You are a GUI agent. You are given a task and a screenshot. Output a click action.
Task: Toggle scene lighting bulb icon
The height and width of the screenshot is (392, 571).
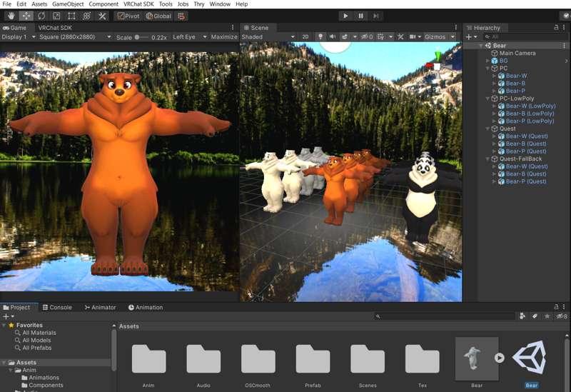click(320, 37)
